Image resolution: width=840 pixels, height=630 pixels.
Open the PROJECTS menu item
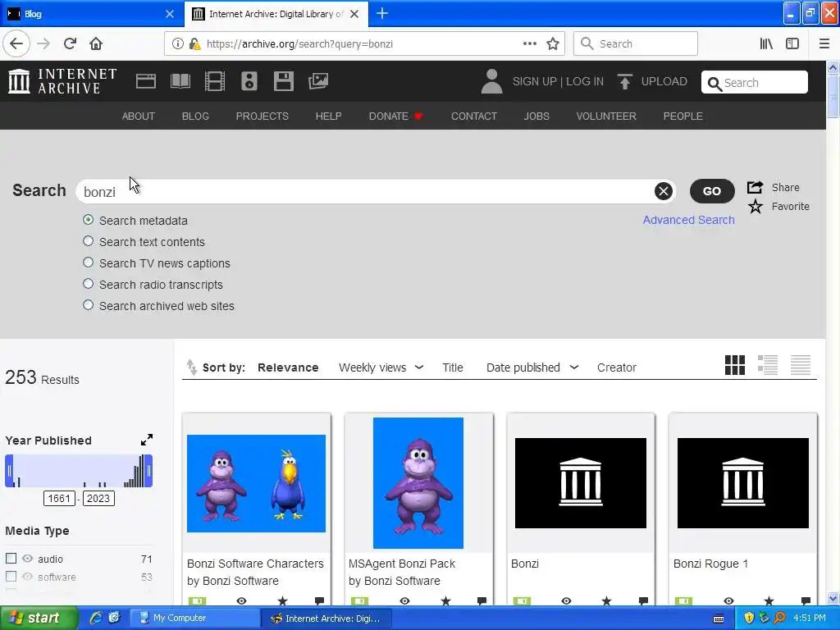(262, 116)
